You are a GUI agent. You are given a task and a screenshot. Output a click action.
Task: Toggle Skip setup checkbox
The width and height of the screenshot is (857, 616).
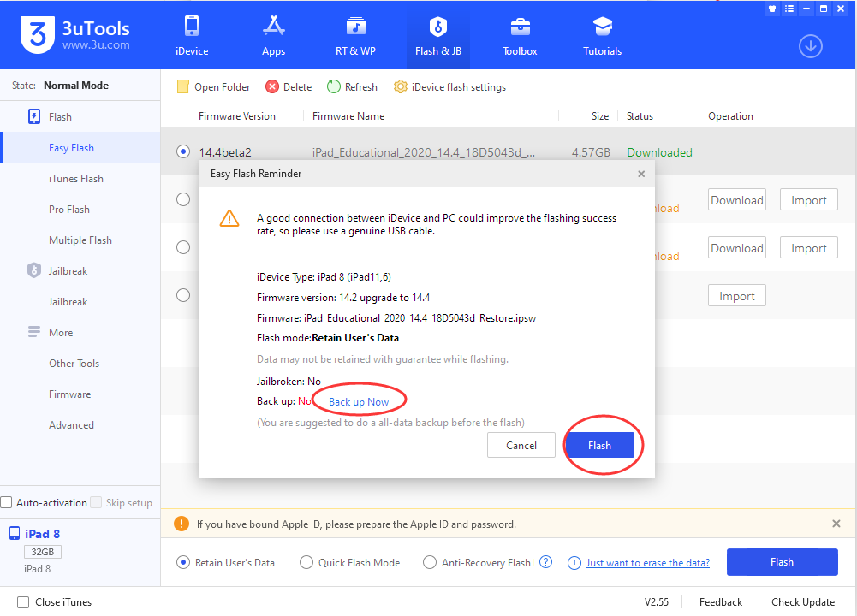click(96, 502)
